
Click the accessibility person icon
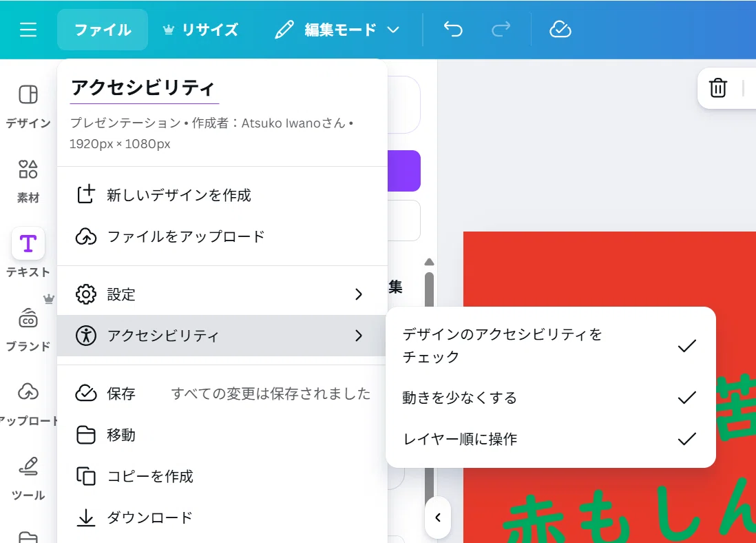click(86, 336)
